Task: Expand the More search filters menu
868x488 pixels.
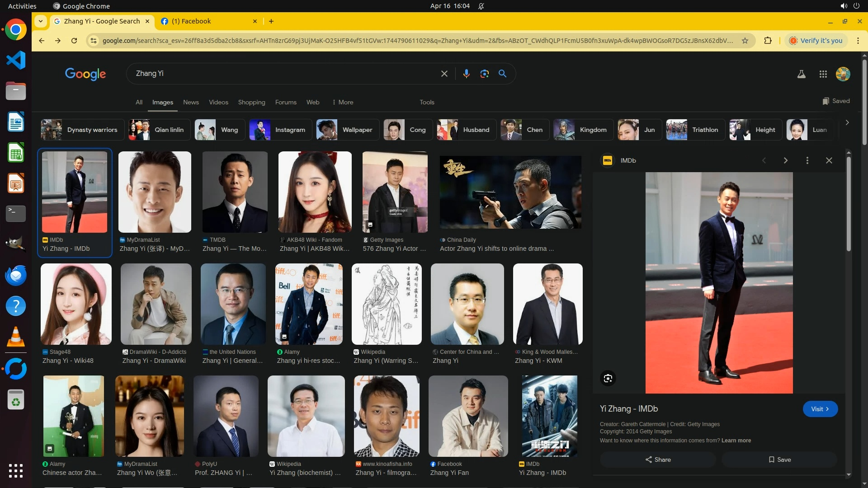Action: (343, 102)
